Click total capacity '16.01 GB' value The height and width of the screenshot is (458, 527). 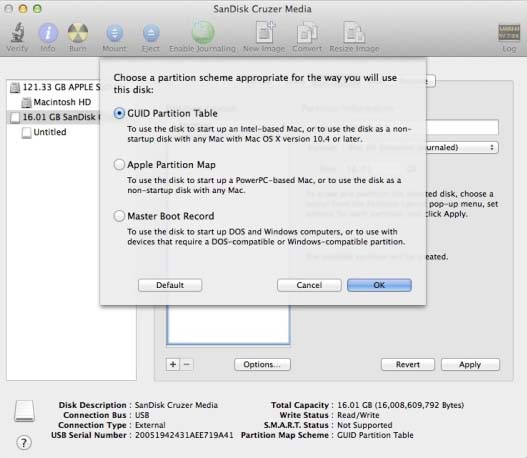pyautogui.click(x=355, y=405)
